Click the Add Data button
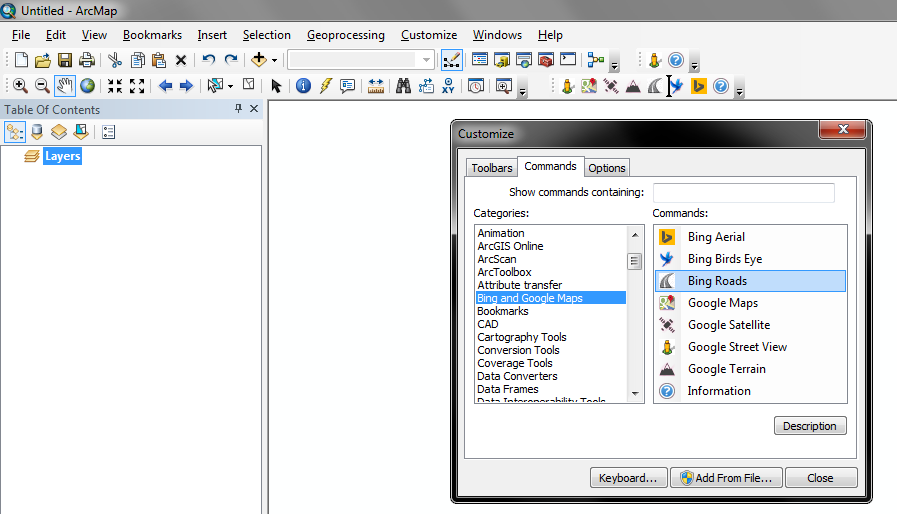 click(259, 60)
